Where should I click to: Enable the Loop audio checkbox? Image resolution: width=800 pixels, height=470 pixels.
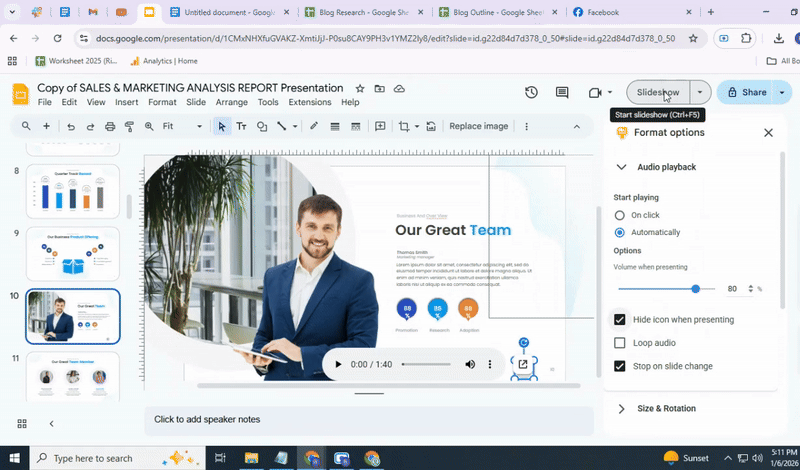pos(620,343)
